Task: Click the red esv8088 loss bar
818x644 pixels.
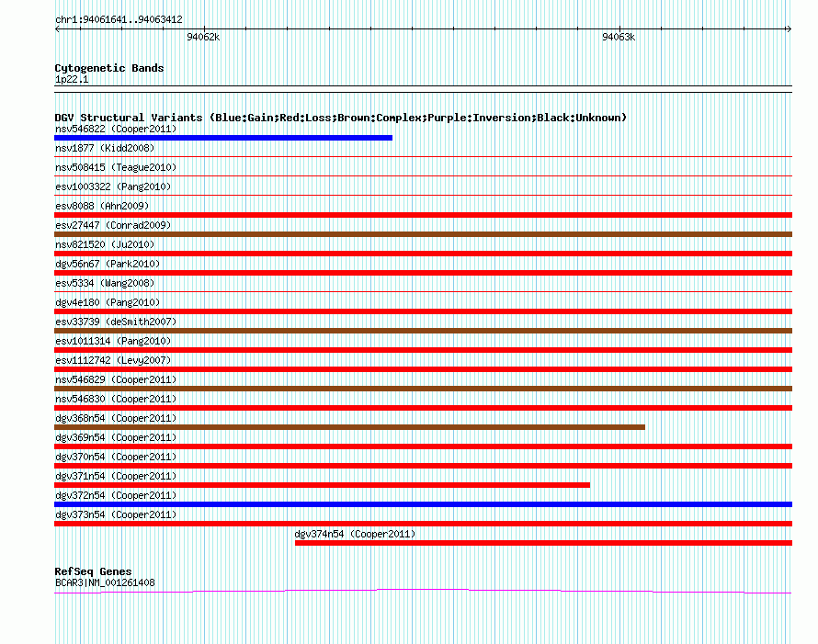Action: 423,215
